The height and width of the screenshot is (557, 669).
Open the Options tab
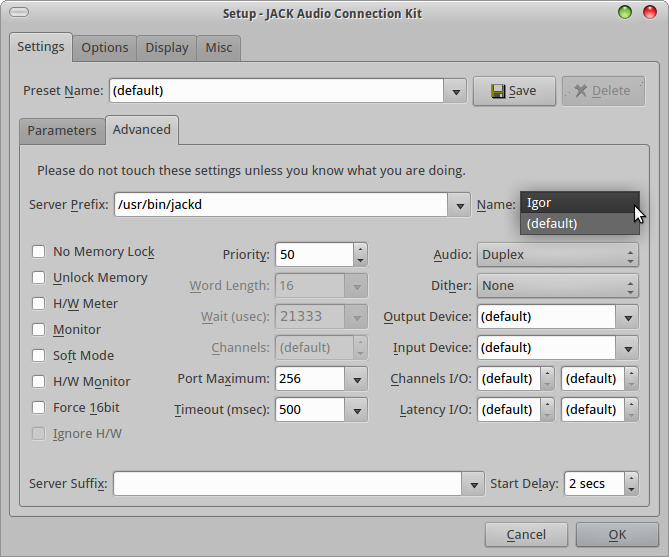click(105, 48)
